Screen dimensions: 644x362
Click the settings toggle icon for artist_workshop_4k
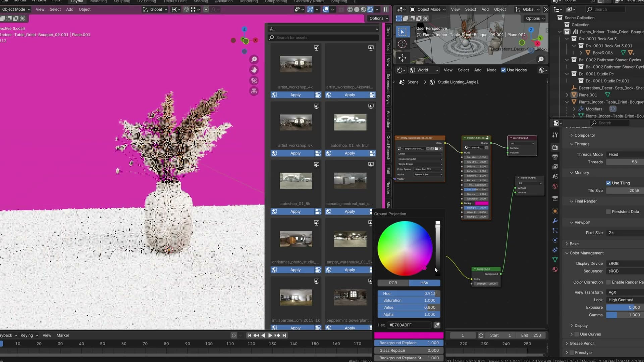[x=318, y=95]
